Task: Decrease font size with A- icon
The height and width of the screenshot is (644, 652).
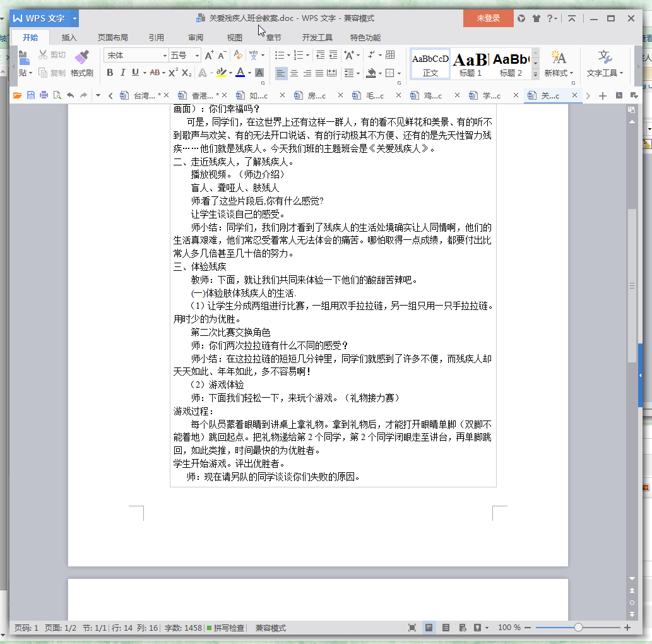Action: (222, 56)
